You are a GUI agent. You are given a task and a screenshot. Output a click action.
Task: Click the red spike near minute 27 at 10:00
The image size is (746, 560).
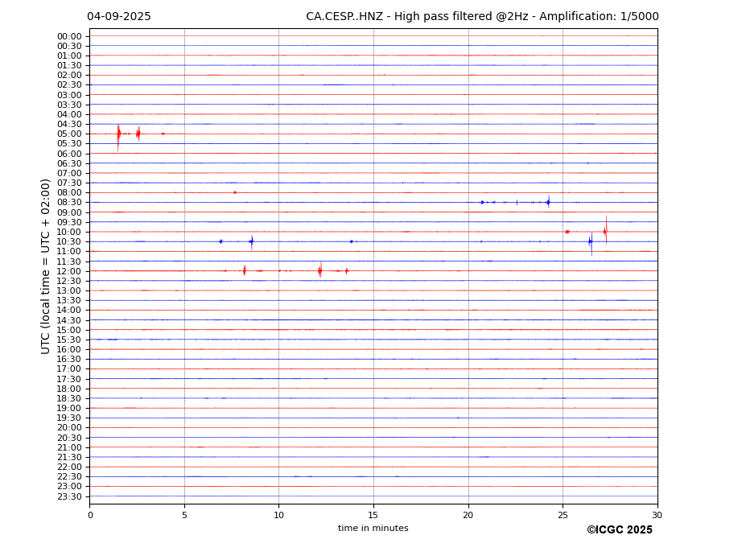pyautogui.click(x=606, y=231)
